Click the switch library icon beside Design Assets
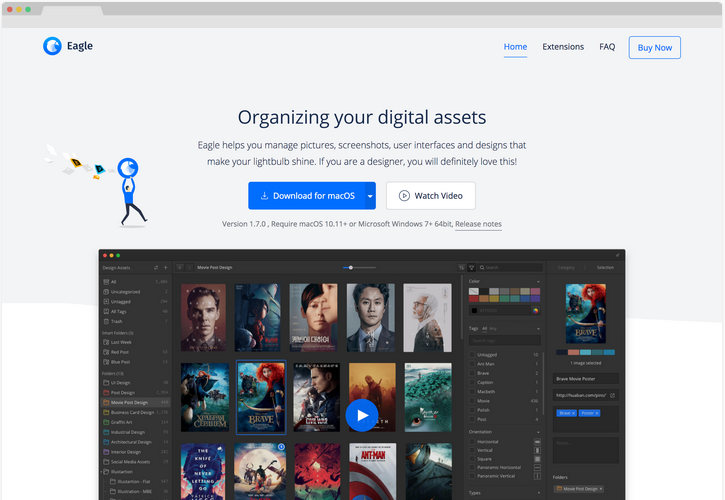Screen dimensions: 725x500 click(x=156, y=267)
